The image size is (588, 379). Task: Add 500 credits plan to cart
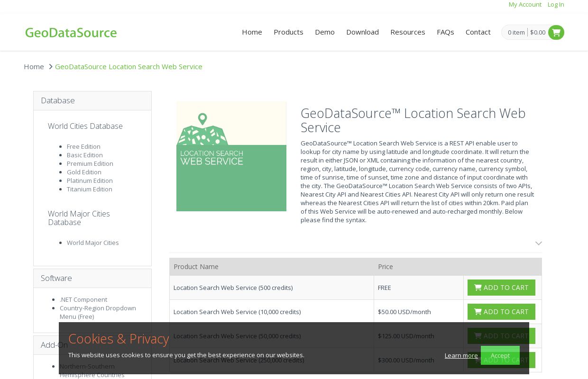click(x=501, y=288)
